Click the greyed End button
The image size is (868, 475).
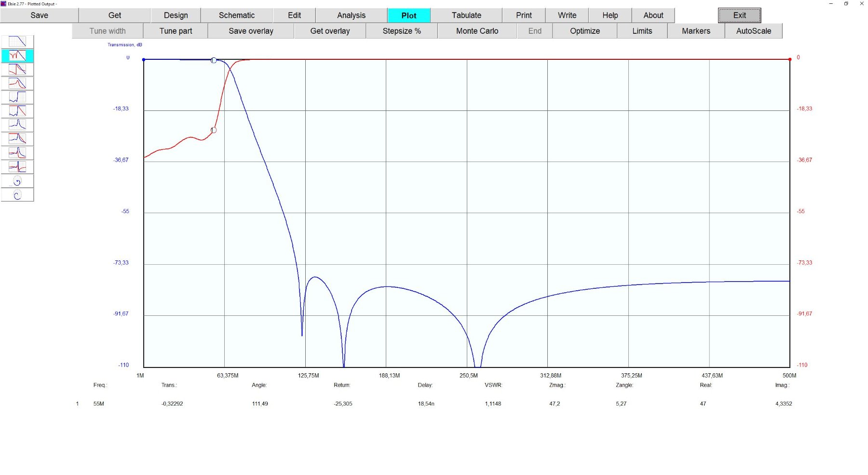[535, 31]
